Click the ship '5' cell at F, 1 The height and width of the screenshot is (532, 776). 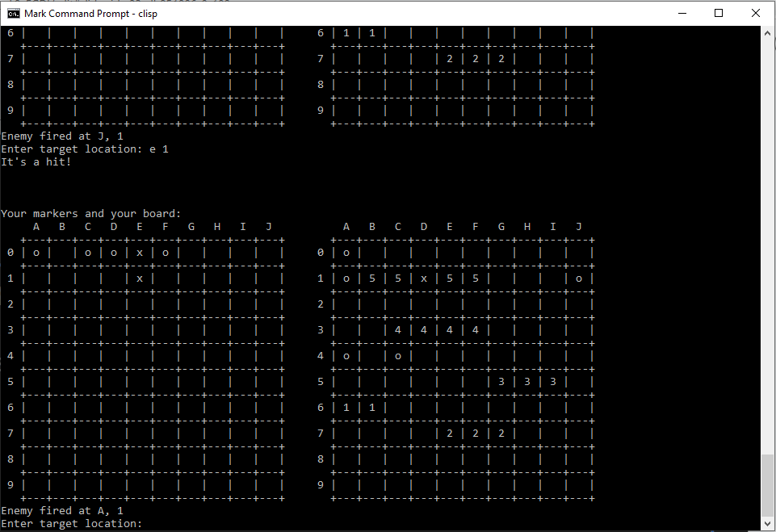click(x=475, y=279)
